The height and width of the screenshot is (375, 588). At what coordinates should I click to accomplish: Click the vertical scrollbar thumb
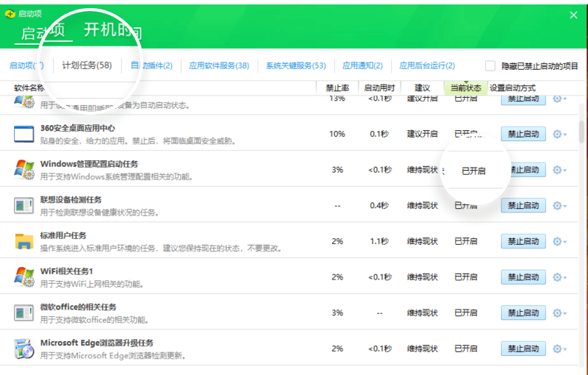[x=581, y=131]
